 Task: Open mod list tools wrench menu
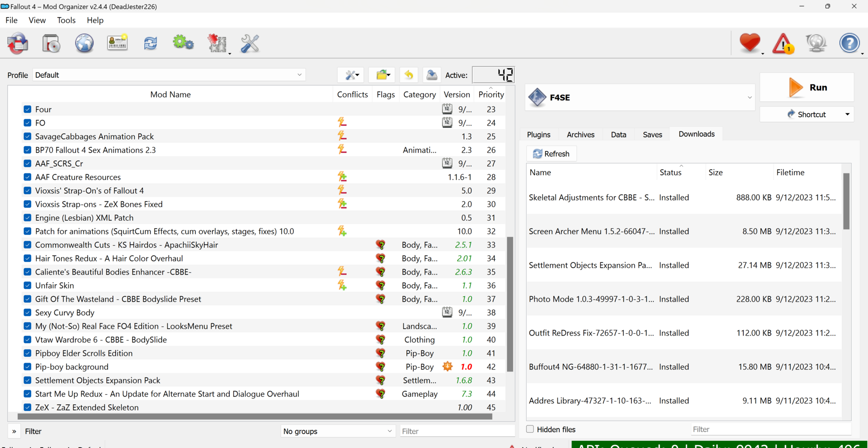[x=351, y=75]
